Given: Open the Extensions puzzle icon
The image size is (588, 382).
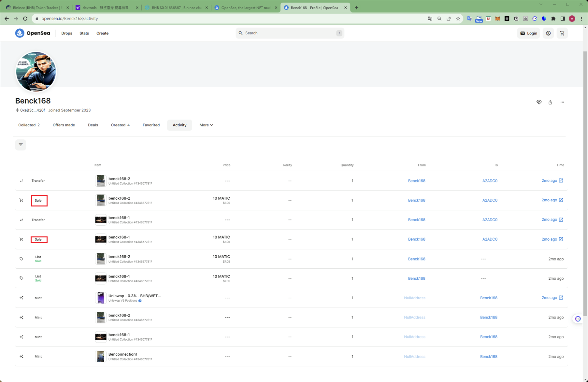Looking at the screenshot, I should pos(553,19).
